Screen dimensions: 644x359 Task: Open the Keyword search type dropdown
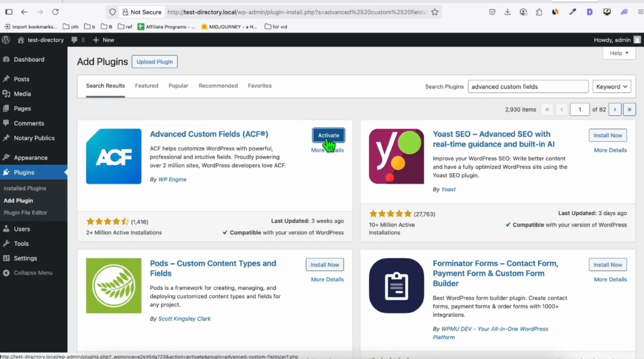click(611, 87)
